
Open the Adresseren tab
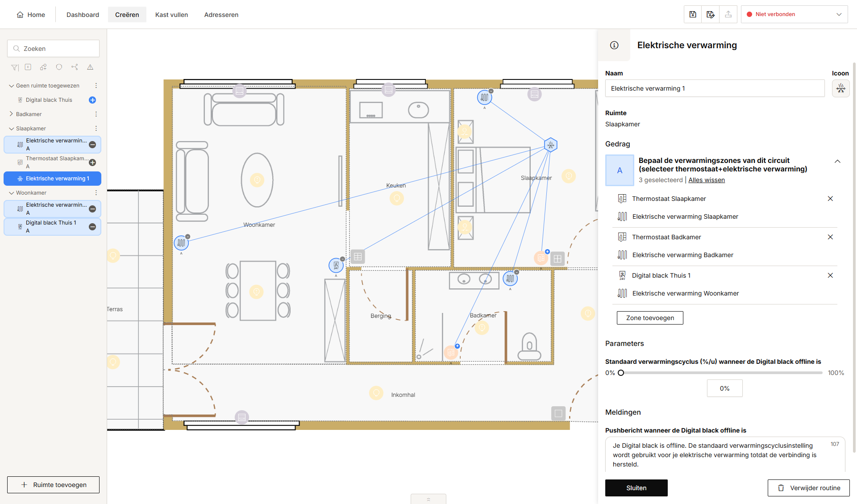point(221,15)
